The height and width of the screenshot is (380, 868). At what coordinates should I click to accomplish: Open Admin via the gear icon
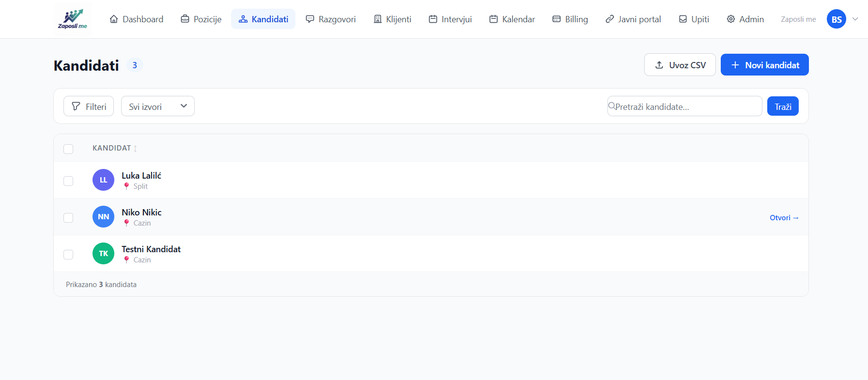coord(731,19)
